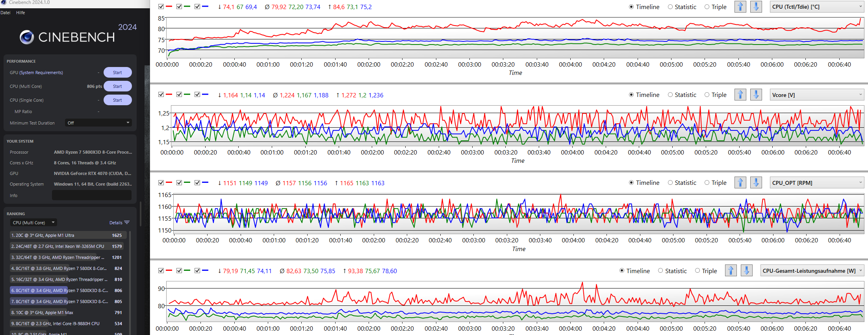Open the Hilfe menu
The image size is (868, 335).
coord(20,13)
